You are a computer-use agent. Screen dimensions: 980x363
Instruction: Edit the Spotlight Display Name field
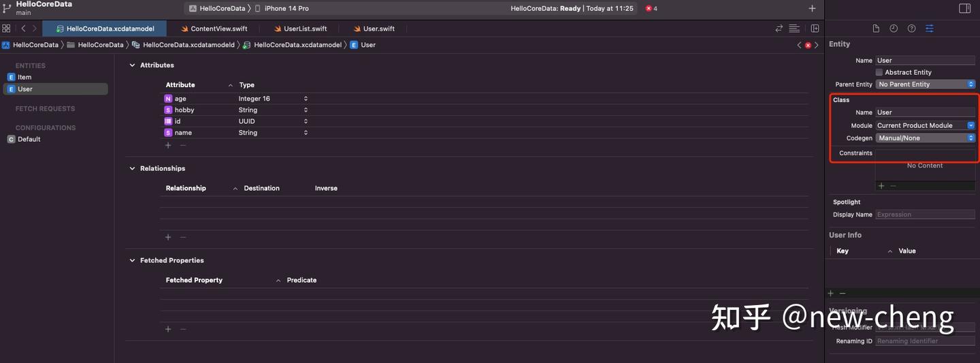(x=925, y=215)
